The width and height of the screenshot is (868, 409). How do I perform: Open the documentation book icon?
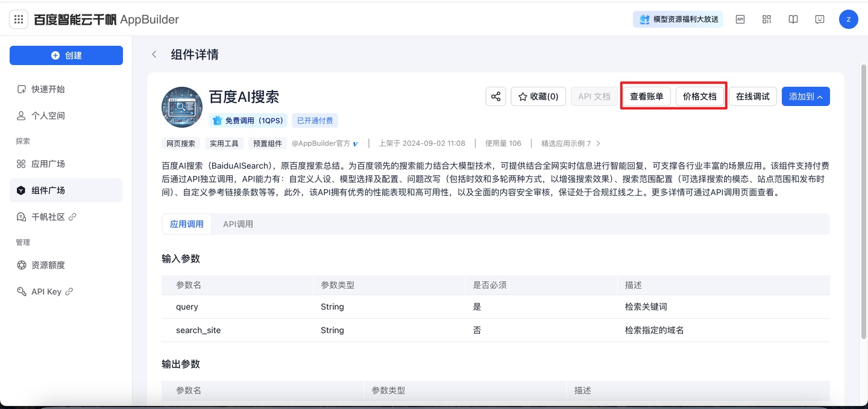tap(793, 19)
